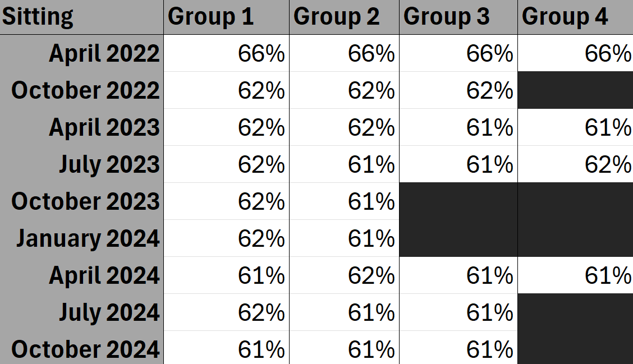The width and height of the screenshot is (633, 364).
Task: Select Group 3 value for April 2023
Action: (489, 128)
